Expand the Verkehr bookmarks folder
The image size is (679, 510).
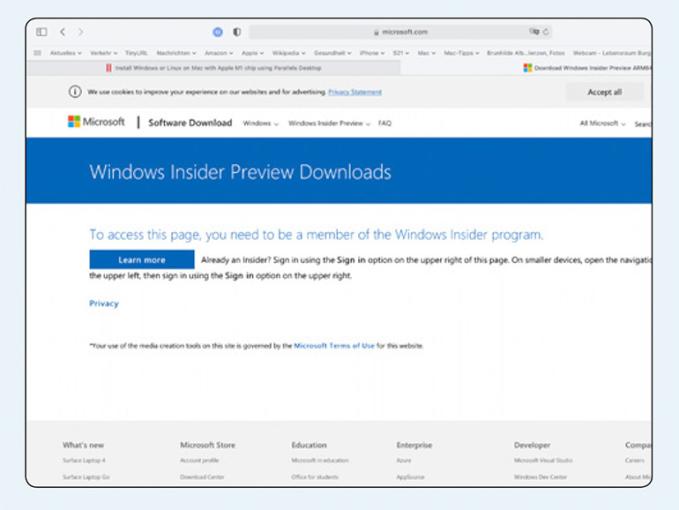[103, 53]
